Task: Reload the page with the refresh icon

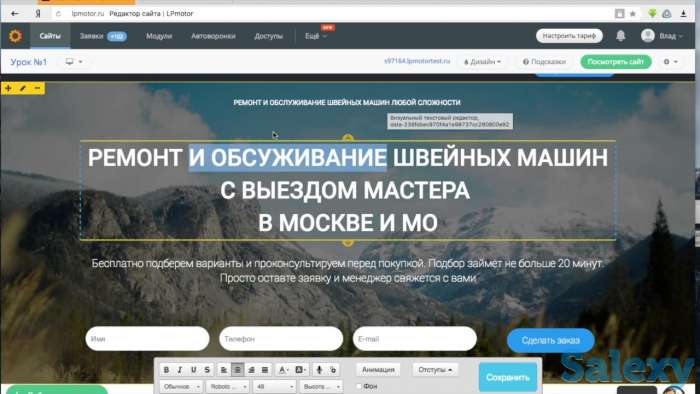Action: (x=58, y=13)
